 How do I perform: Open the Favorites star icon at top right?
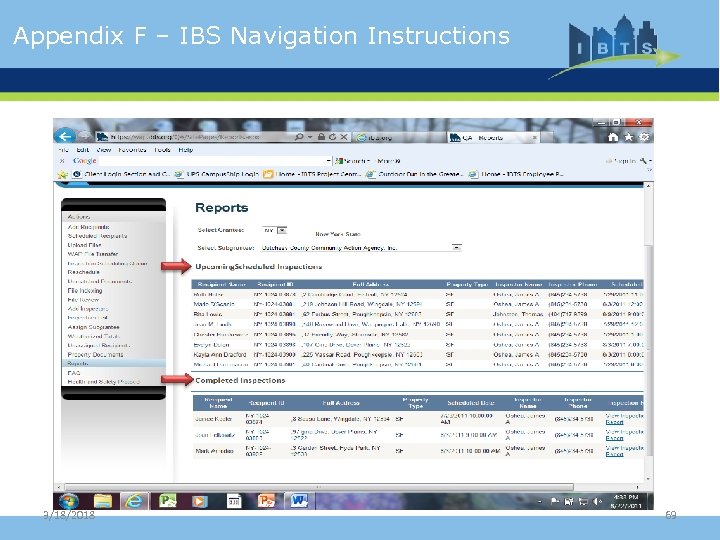pyautogui.click(x=629, y=137)
